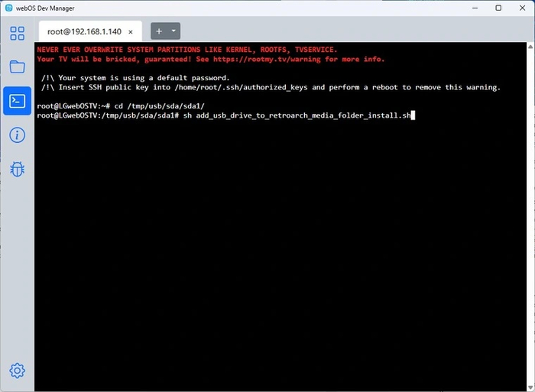Minimize the webOS Dev Manager window

(x=477, y=8)
